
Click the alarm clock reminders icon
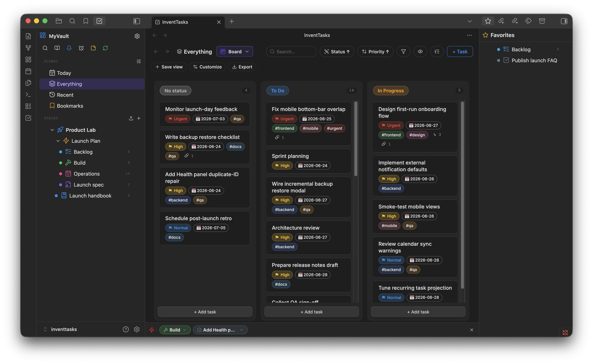[81, 48]
